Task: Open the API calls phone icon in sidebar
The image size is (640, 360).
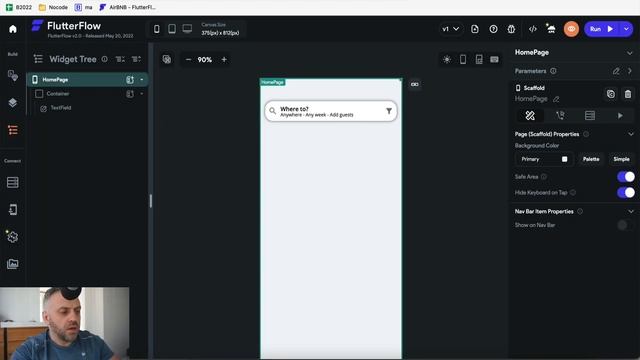Action: point(13,210)
